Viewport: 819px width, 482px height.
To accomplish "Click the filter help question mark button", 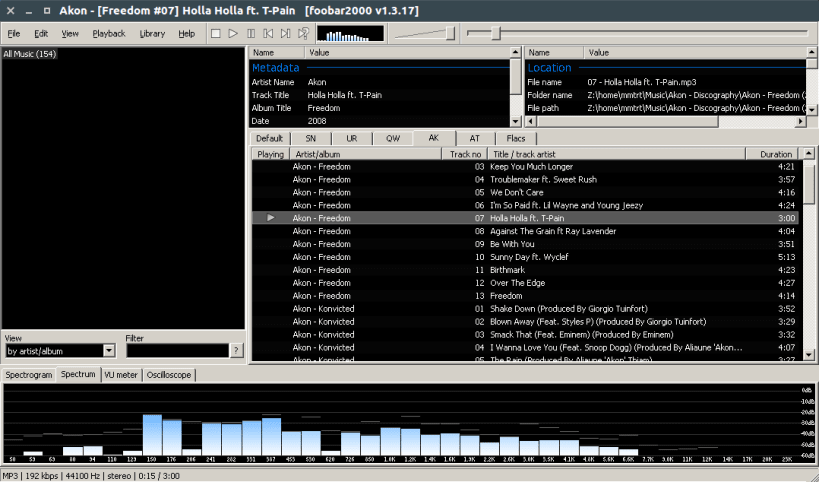I will point(237,351).
